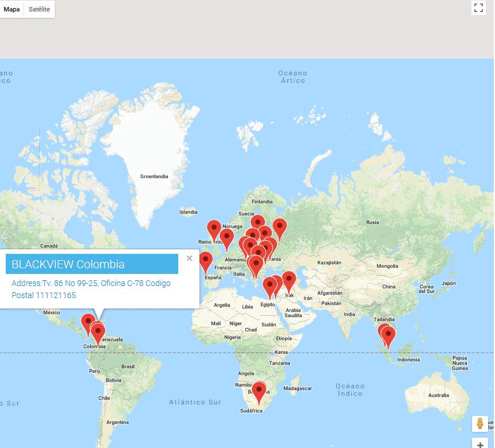Screen dimensions: 495x448
Task: Click the Mongolia label
Action: pos(387,266)
